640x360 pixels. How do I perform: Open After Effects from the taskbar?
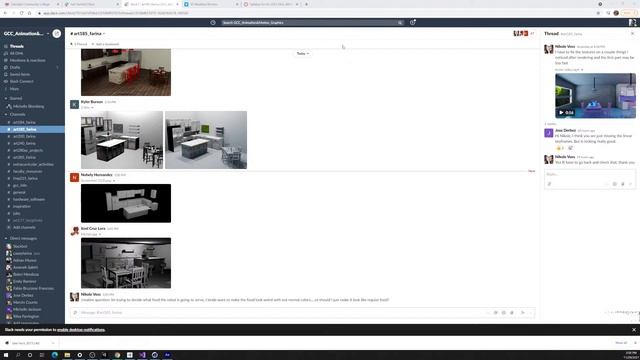[x=167, y=355]
